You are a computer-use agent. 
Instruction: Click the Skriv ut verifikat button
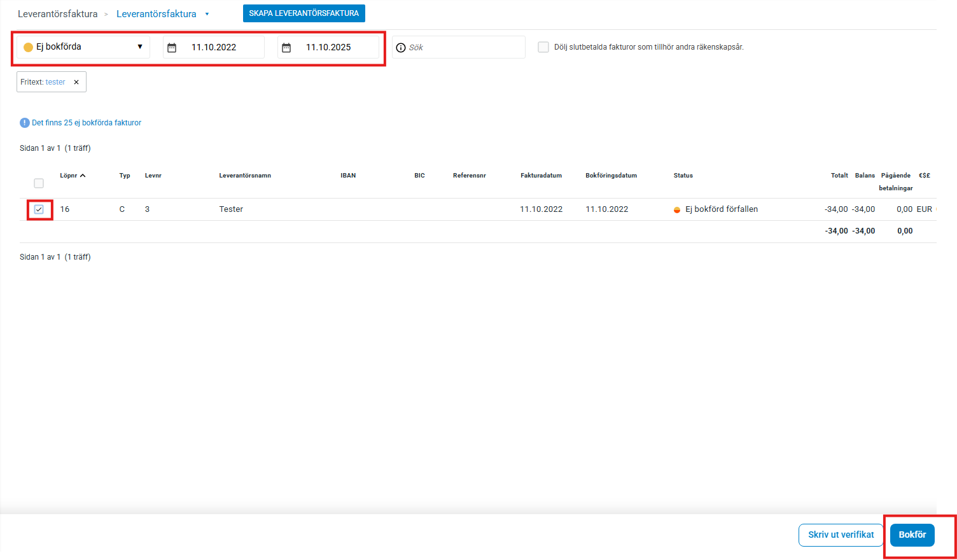coord(841,535)
